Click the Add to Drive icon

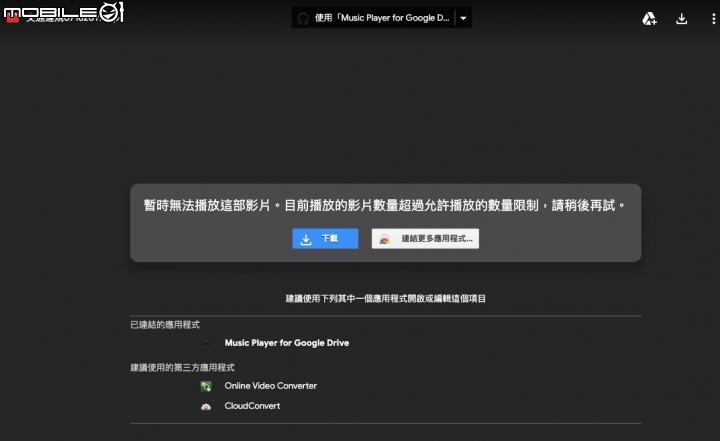(649, 18)
